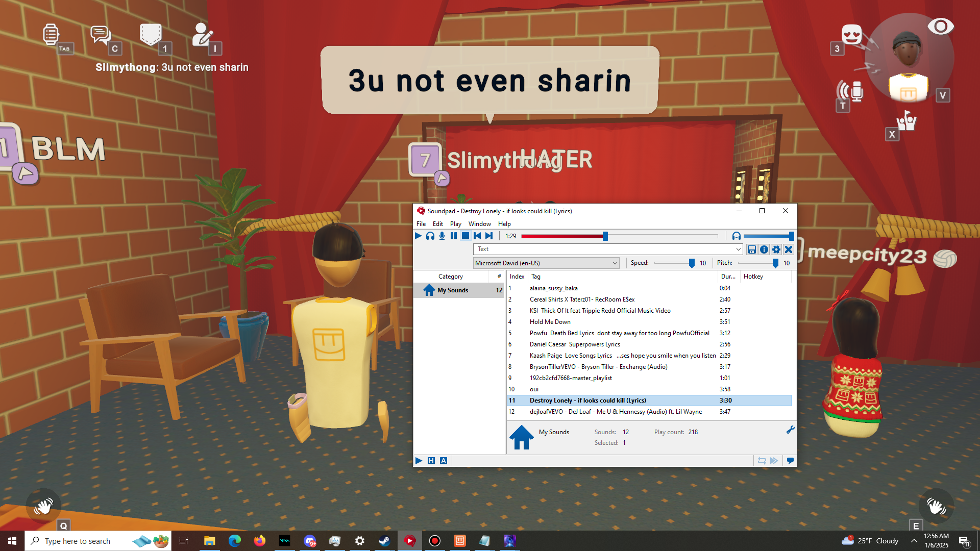Viewport: 980px width, 551px height.
Task: Select the My Sounds category
Action: click(x=452, y=290)
